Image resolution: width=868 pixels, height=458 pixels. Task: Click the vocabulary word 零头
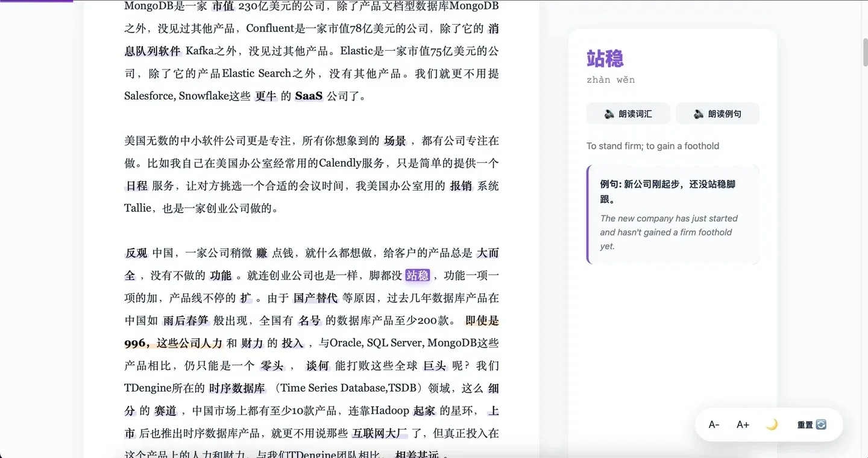(x=272, y=366)
